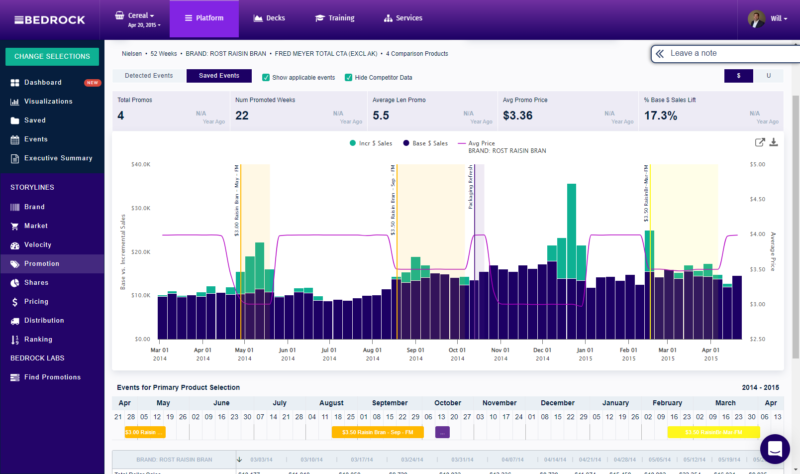Viewport: 800px width, 474px height.
Task: Toggle Base $ Sales legend series
Action: (x=425, y=143)
